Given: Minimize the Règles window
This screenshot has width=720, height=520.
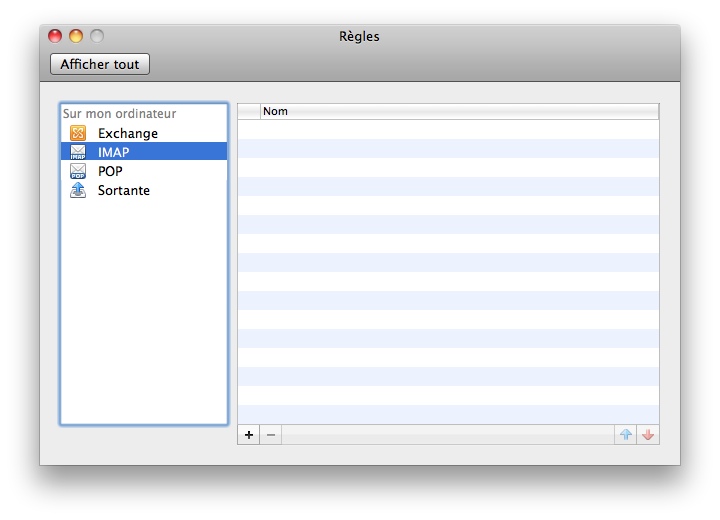Looking at the screenshot, I should pos(76,36).
